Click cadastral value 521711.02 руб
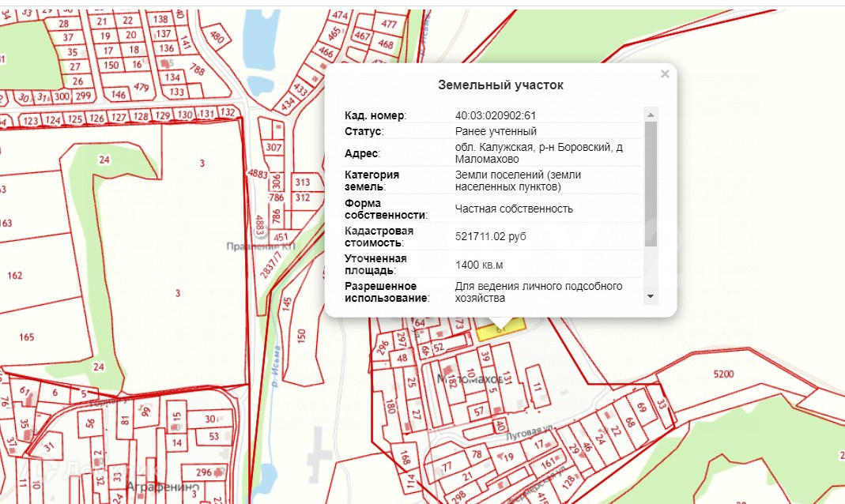 click(x=490, y=236)
